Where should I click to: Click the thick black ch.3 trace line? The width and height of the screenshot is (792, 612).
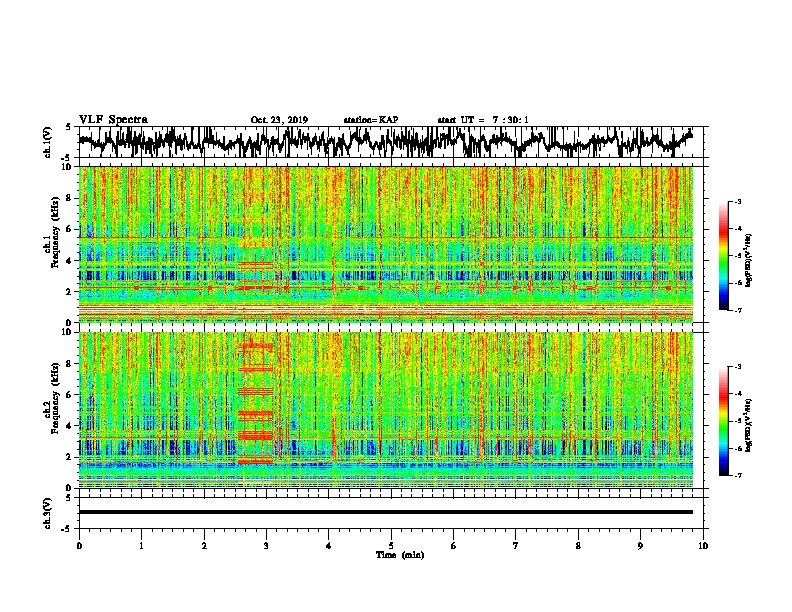click(x=385, y=512)
